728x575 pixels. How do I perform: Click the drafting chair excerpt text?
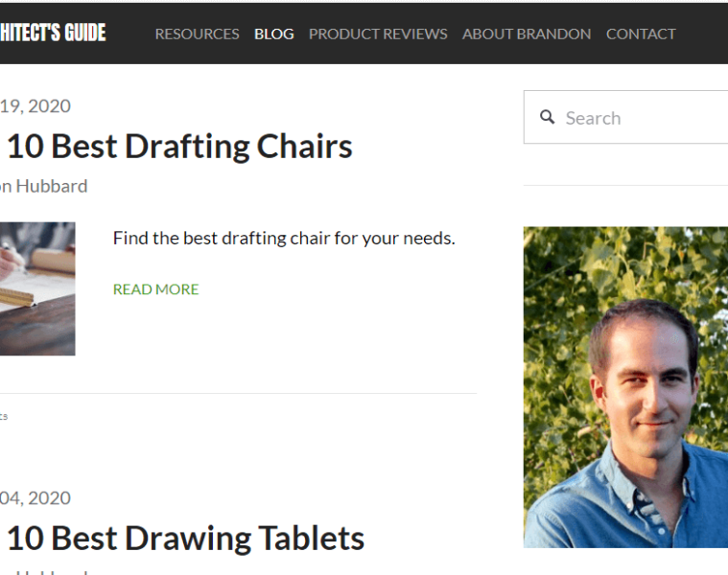[283, 238]
